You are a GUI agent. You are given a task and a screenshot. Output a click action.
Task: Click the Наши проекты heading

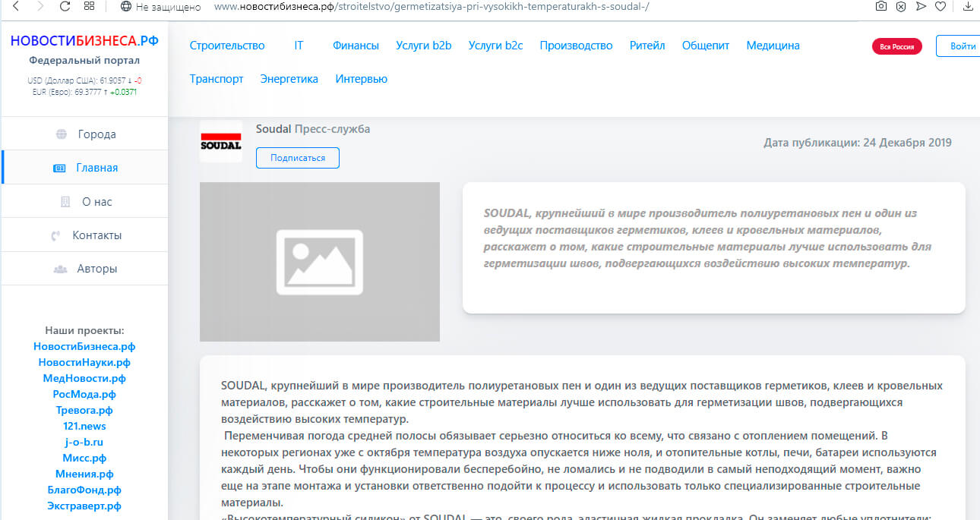pos(84,330)
